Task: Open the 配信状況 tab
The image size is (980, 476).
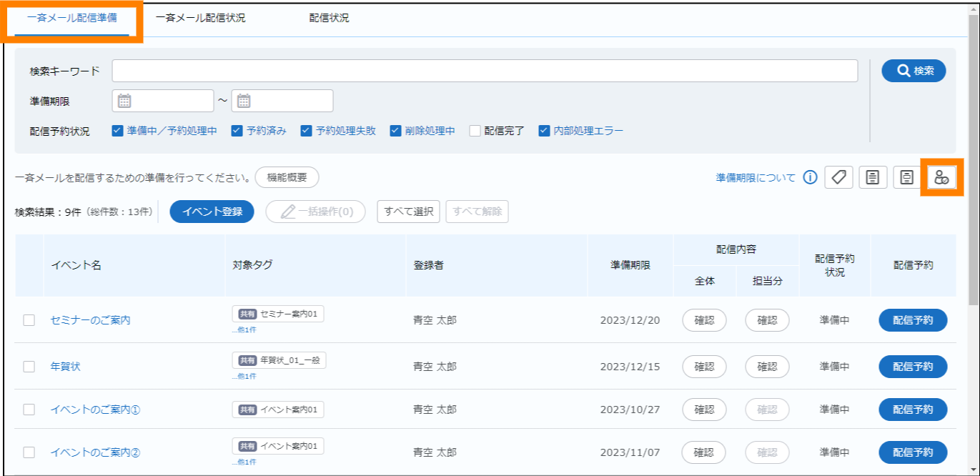Action: click(329, 19)
